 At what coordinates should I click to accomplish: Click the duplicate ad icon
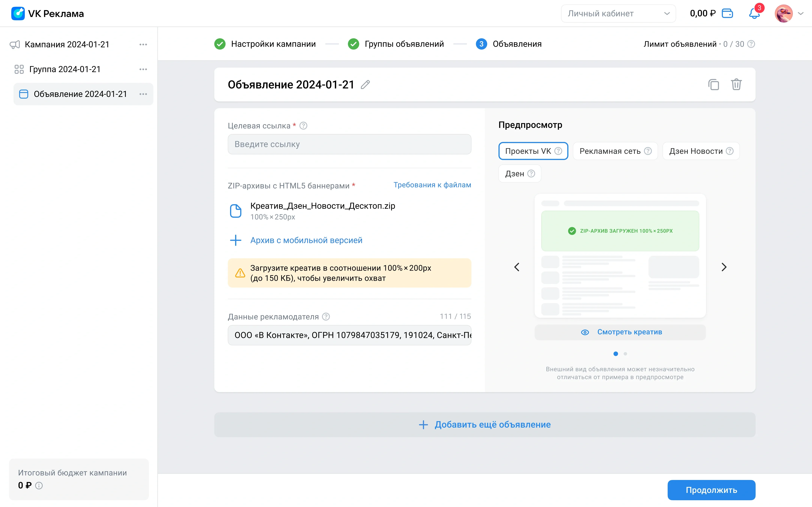(713, 84)
